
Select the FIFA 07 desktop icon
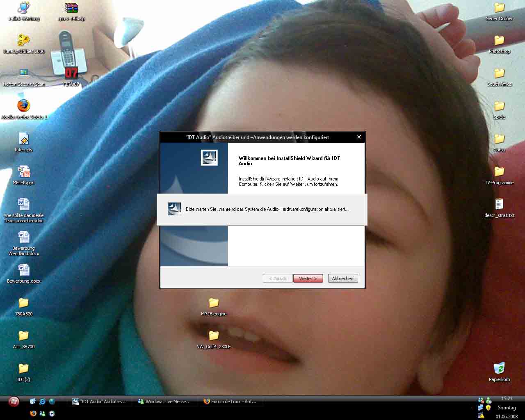(71, 77)
